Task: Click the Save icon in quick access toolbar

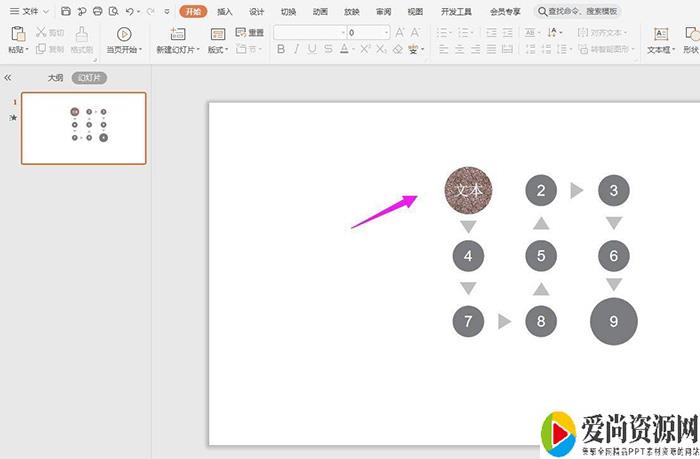Action: coord(66,11)
